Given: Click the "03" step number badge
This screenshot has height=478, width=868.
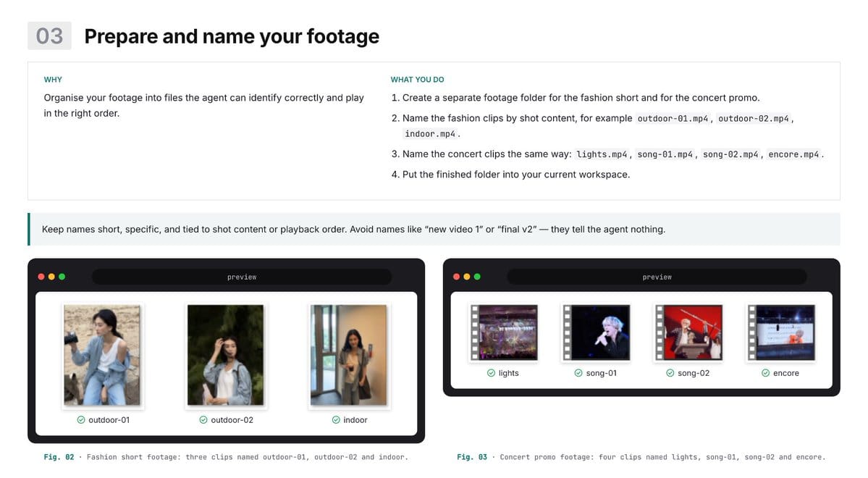Looking at the screenshot, I should (x=49, y=36).
